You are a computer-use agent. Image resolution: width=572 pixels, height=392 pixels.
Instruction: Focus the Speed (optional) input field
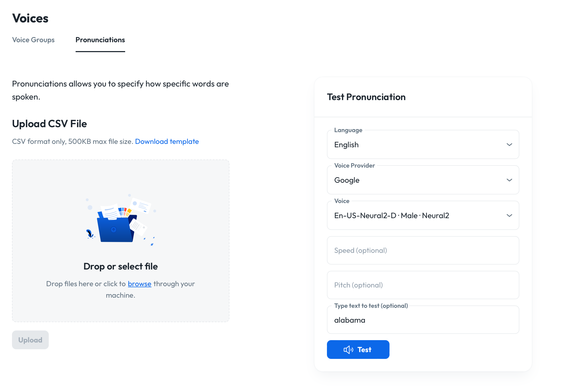pos(423,250)
